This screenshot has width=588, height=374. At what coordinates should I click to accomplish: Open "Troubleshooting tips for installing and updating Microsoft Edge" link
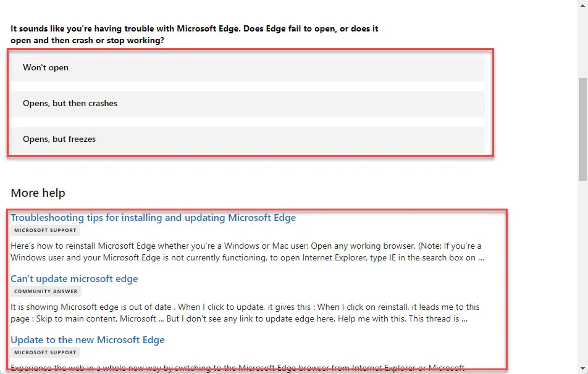[153, 218]
